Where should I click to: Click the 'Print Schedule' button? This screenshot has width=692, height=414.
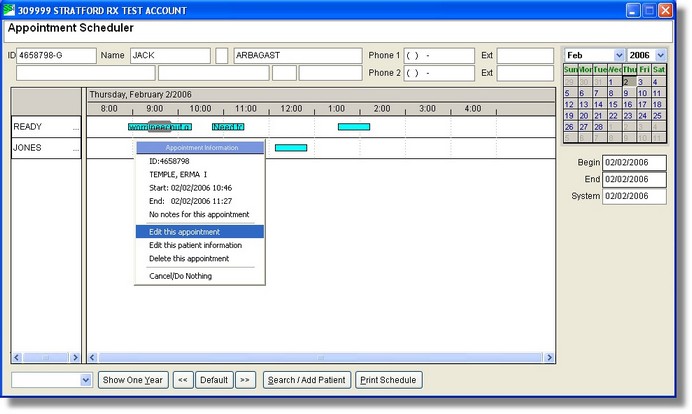click(x=388, y=380)
